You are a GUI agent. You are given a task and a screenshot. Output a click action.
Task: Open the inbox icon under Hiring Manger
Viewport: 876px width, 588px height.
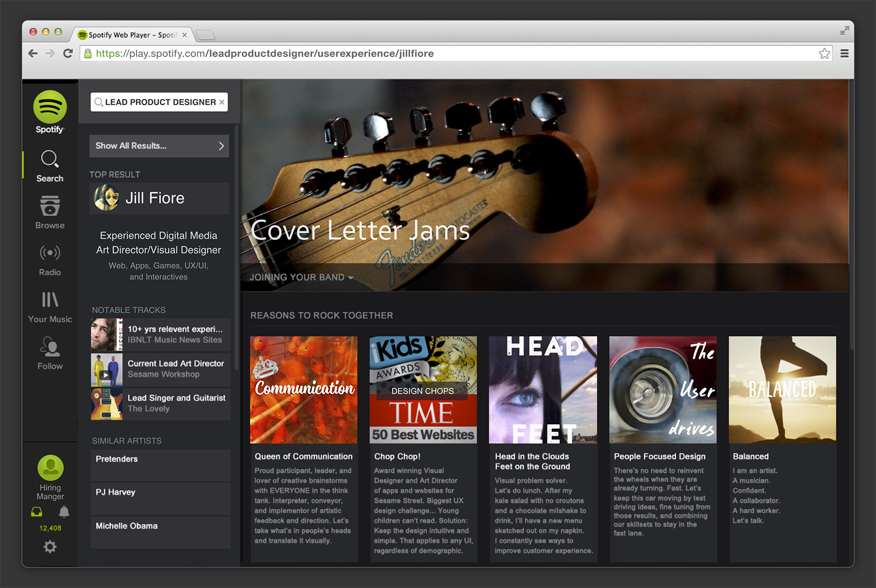click(x=37, y=512)
